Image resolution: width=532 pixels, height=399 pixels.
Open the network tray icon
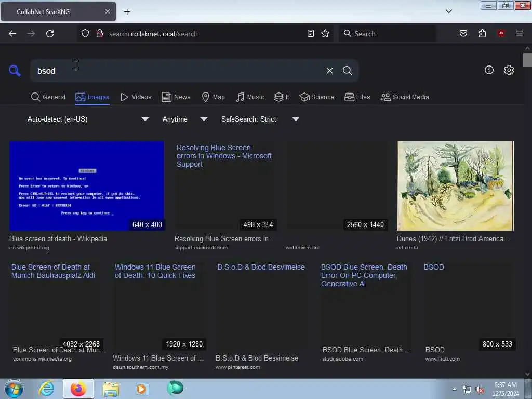click(467, 390)
